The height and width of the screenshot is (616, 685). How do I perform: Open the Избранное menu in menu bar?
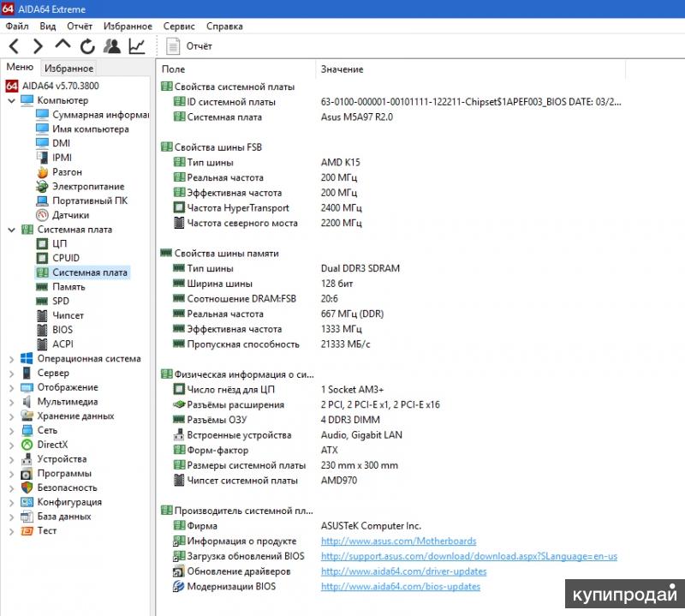pyautogui.click(x=128, y=27)
